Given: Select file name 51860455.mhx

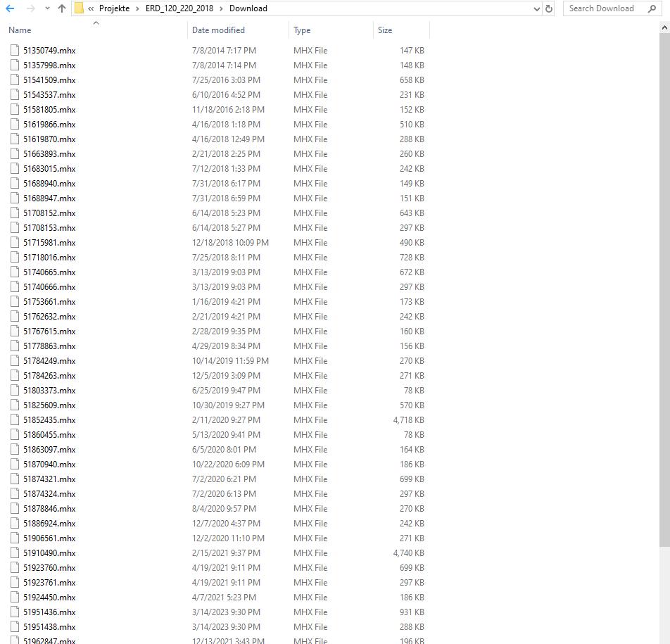Looking at the screenshot, I should pyautogui.click(x=49, y=435).
